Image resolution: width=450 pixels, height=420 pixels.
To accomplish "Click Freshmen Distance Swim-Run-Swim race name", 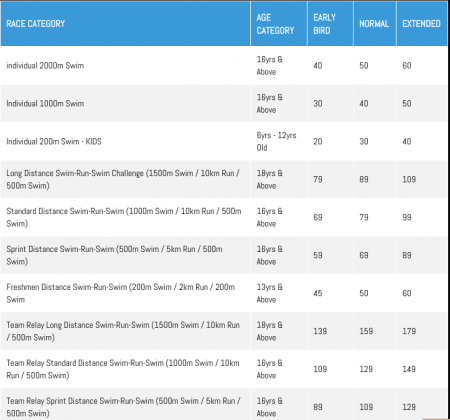I will (x=121, y=293).
